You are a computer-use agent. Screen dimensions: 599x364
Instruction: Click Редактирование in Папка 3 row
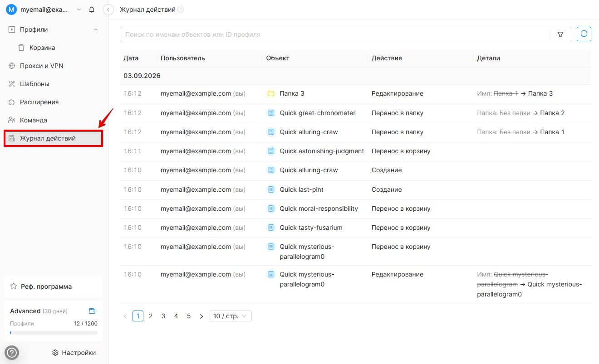click(x=398, y=93)
